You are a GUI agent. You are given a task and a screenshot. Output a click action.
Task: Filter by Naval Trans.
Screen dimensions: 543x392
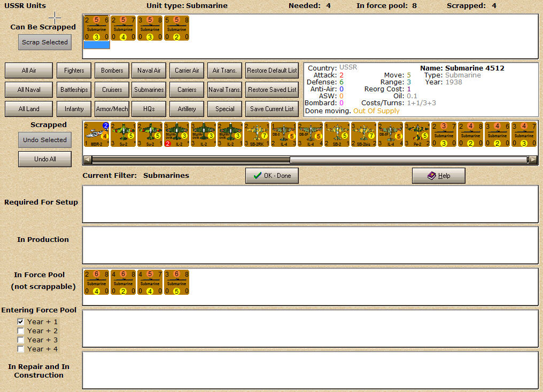(225, 90)
